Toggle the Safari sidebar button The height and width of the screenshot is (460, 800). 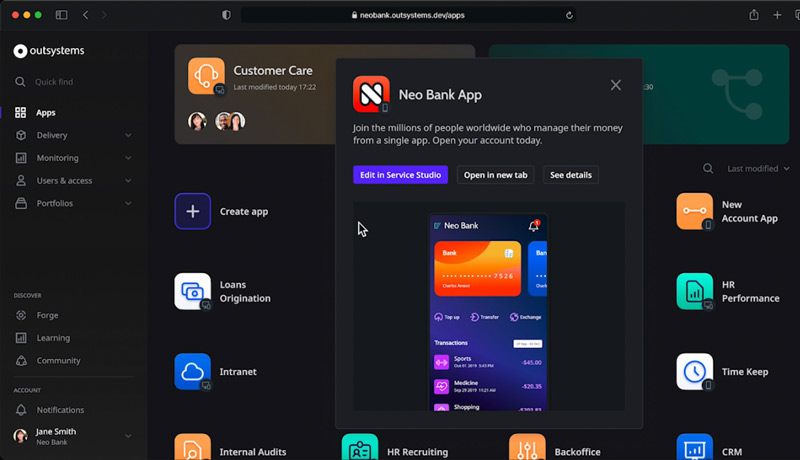tap(62, 15)
